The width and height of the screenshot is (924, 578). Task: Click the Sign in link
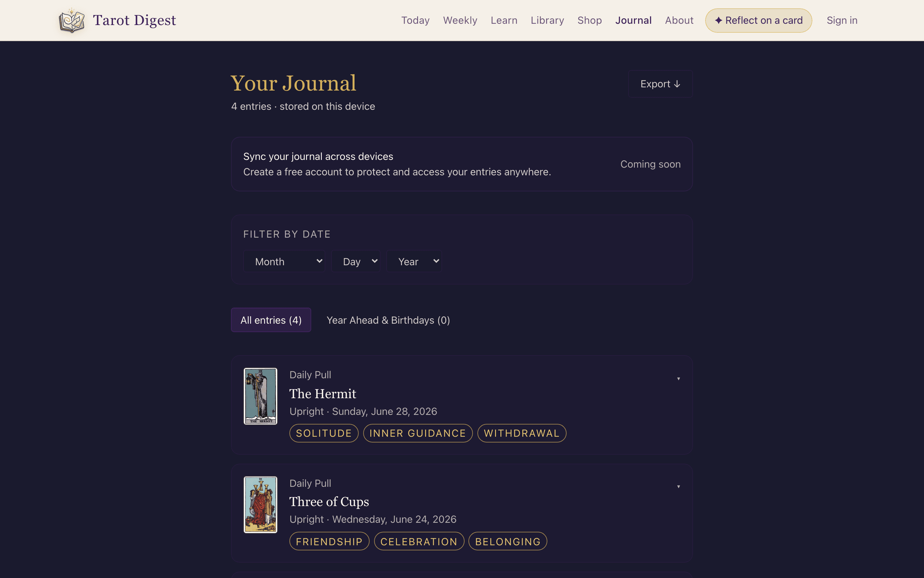point(842,20)
